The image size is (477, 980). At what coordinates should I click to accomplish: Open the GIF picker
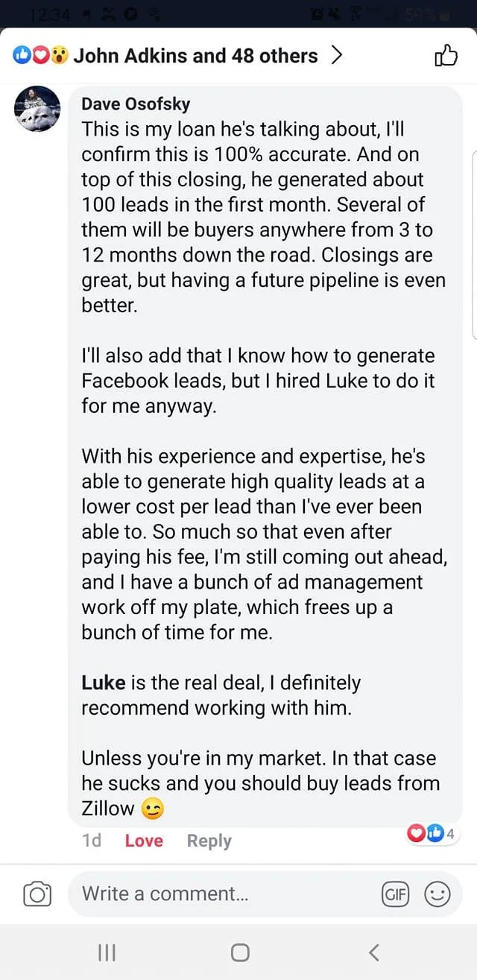[395, 894]
